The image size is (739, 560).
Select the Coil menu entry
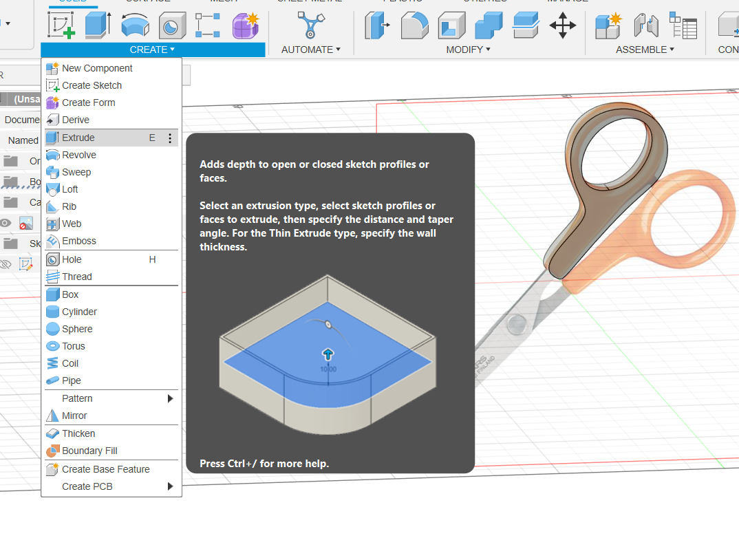click(111, 363)
